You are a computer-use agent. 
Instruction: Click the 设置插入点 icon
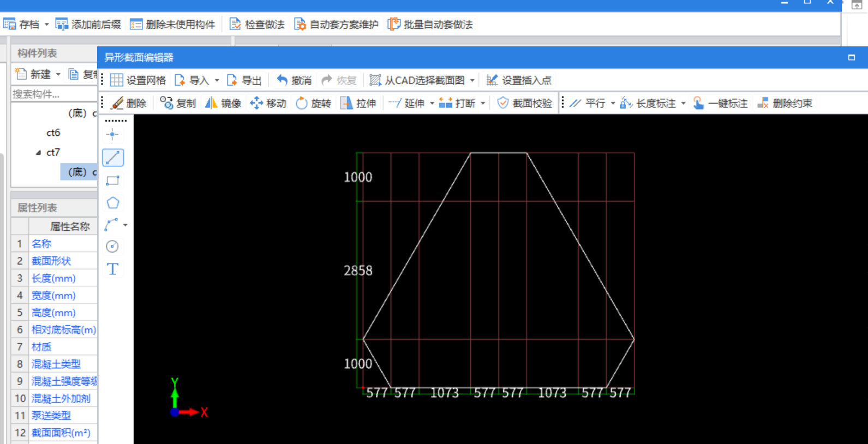coord(492,80)
